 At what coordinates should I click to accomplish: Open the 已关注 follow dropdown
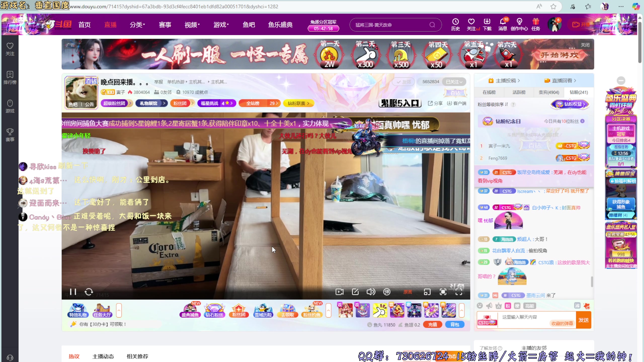tap(454, 82)
